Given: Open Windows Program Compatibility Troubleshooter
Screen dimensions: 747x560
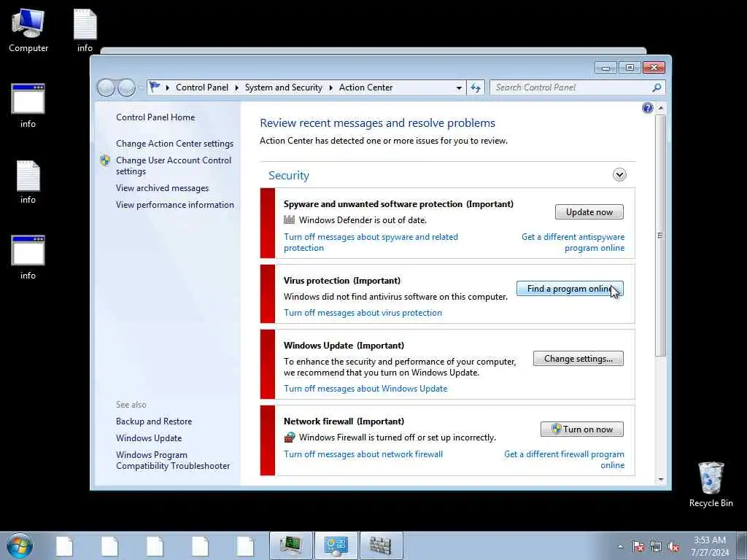Looking at the screenshot, I should pyautogui.click(x=173, y=460).
